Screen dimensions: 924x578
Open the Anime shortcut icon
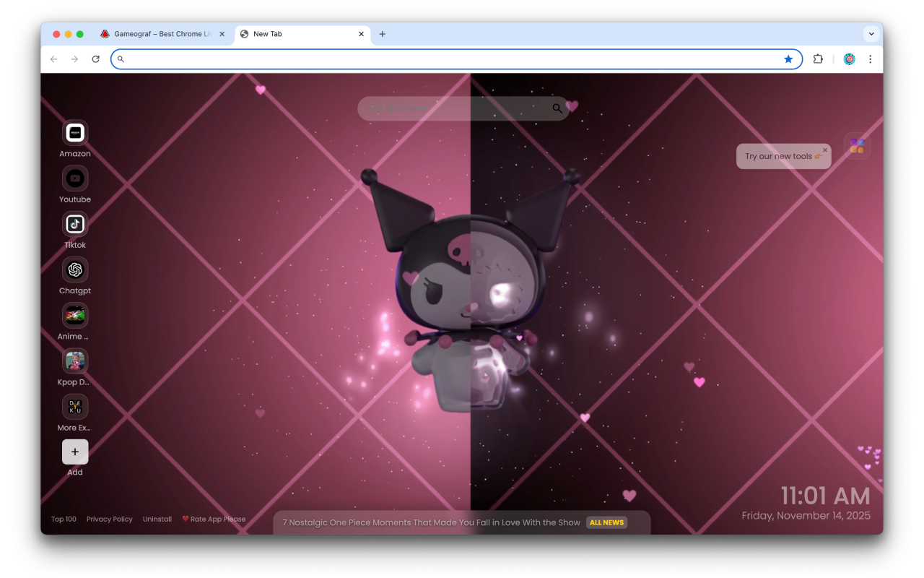[x=75, y=315]
